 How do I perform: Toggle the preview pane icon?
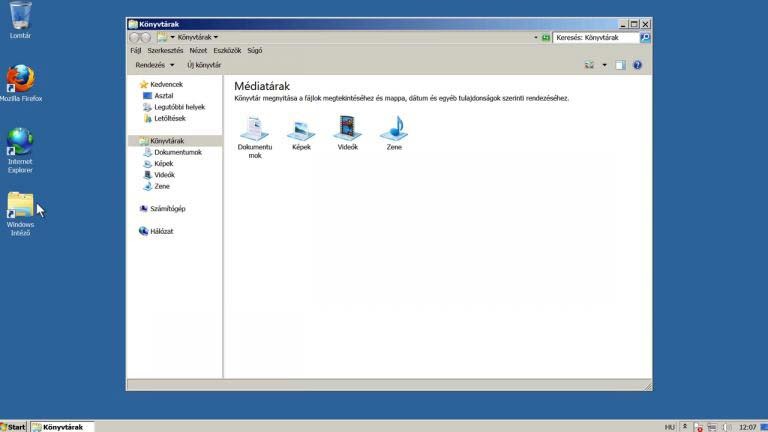click(620, 65)
